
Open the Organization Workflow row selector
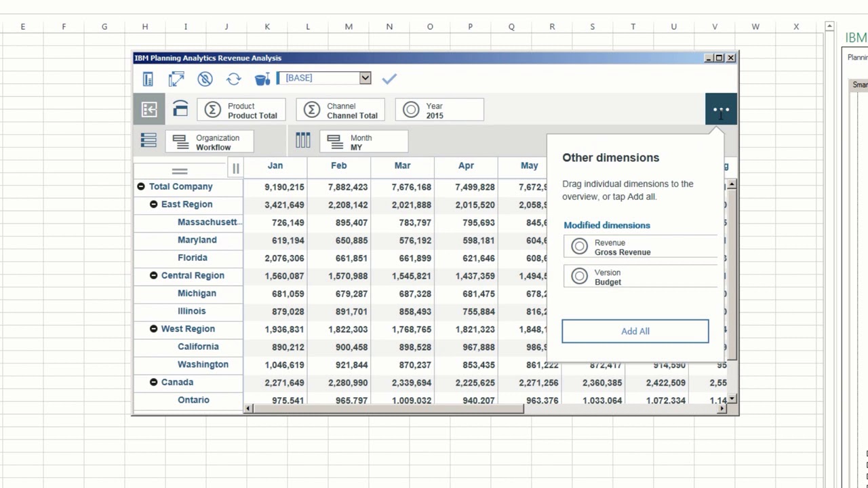209,142
